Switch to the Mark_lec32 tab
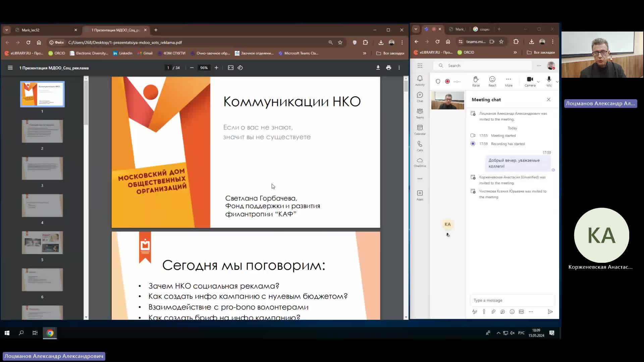The image size is (644, 362). coord(46,30)
